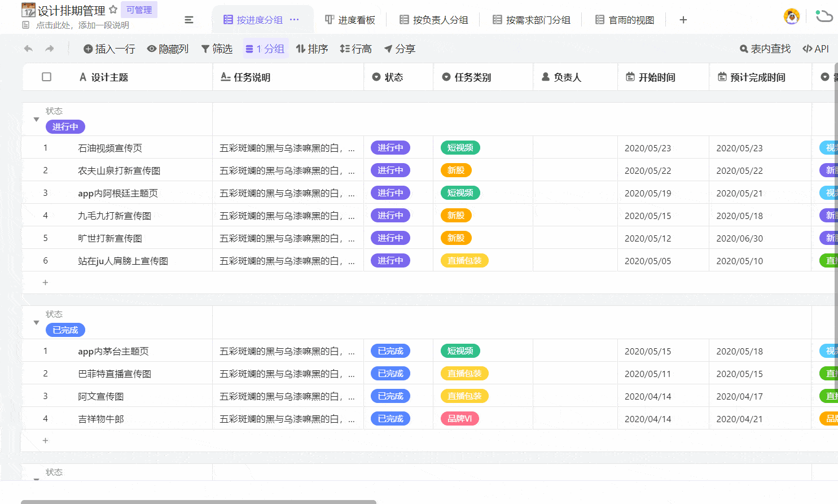This screenshot has height=504, width=838.
Task: Open the 按进度分组 view options menu
Action: pos(294,20)
